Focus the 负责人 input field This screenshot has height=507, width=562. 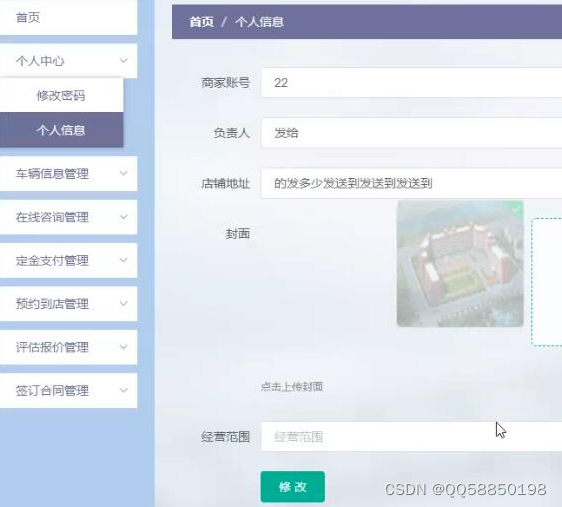411,133
